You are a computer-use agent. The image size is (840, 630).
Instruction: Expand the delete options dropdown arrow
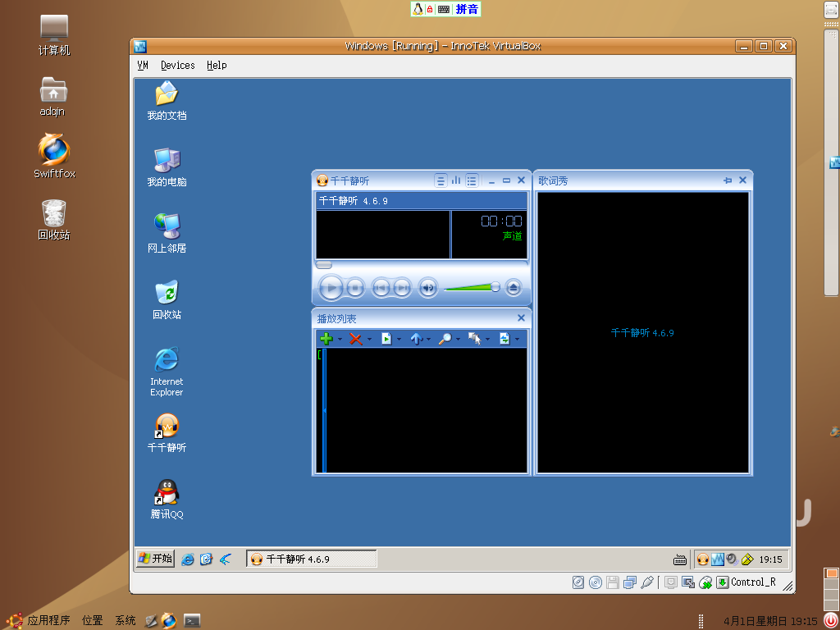[x=369, y=339]
